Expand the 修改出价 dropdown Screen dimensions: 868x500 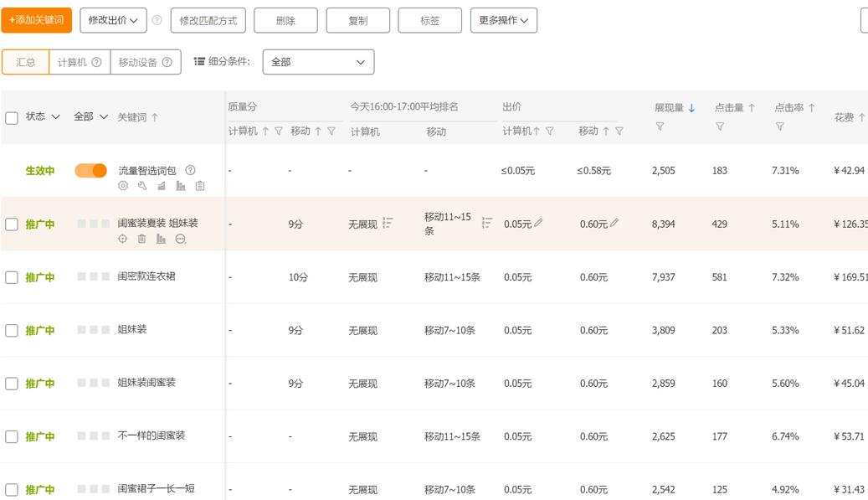[113, 18]
